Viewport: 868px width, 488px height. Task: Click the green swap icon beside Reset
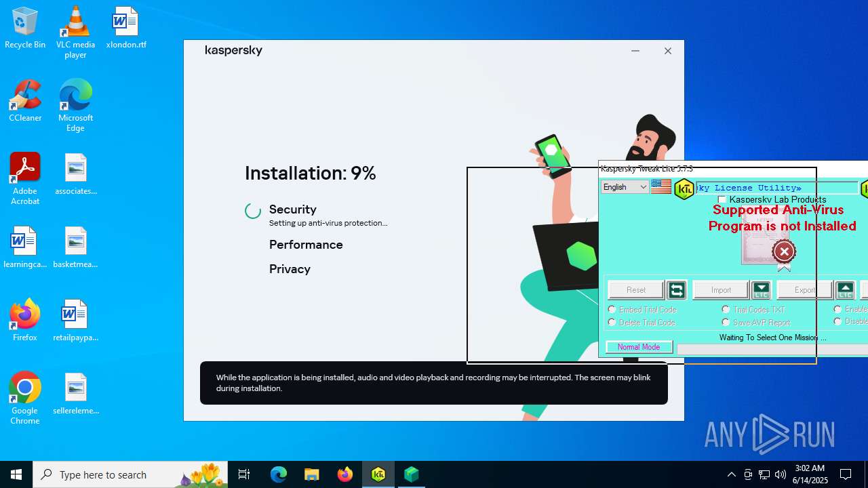click(x=676, y=290)
